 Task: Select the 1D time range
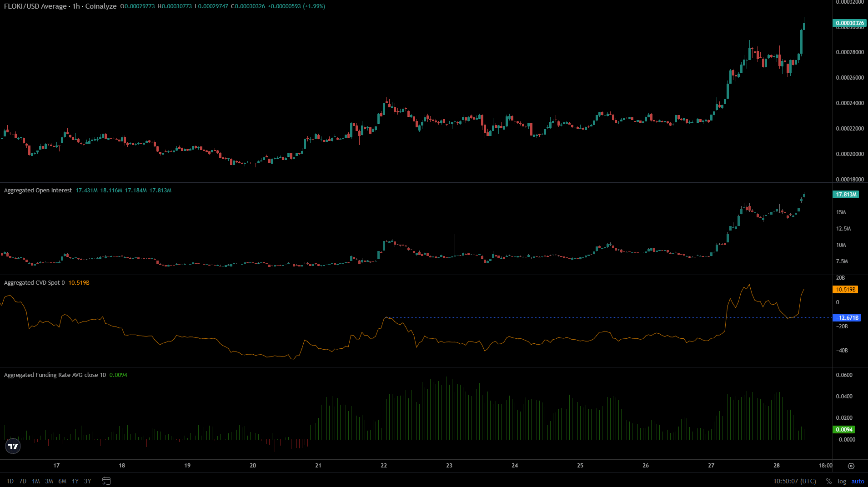10,481
